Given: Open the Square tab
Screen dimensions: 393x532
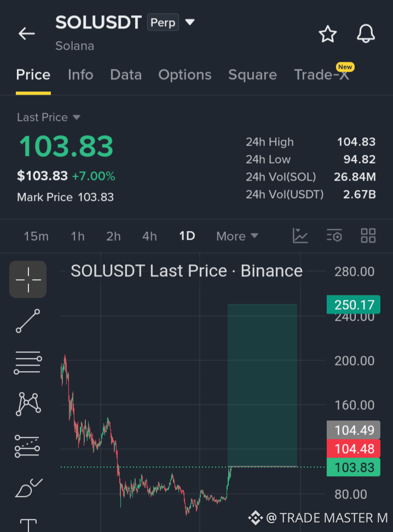Looking at the screenshot, I should tap(252, 74).
